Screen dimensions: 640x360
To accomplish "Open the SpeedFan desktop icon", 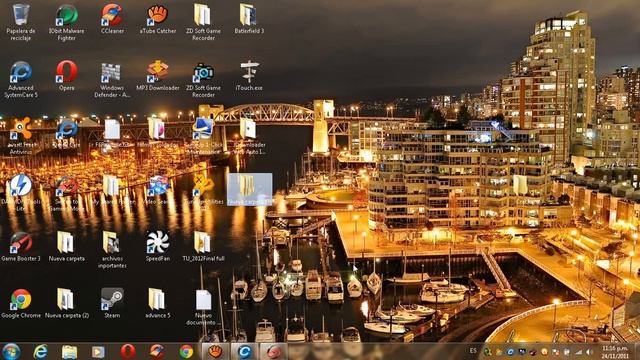I will tap(158, 246).
